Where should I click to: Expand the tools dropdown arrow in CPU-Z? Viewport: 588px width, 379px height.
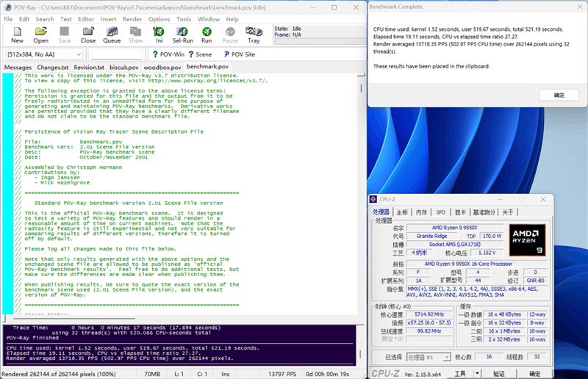point(477,373)
